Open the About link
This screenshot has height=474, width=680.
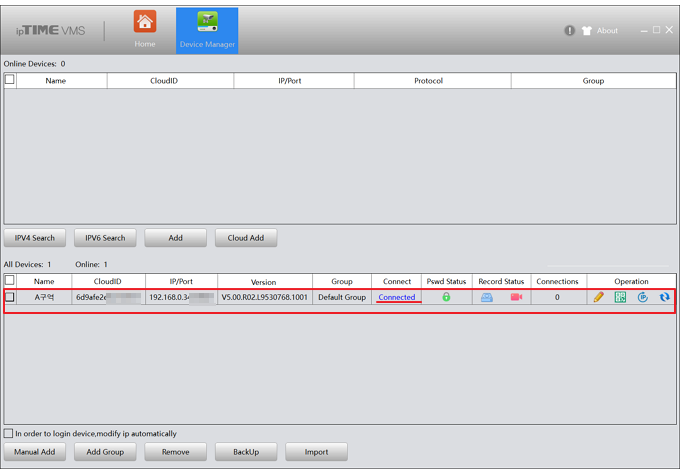[x=607, y=30]
